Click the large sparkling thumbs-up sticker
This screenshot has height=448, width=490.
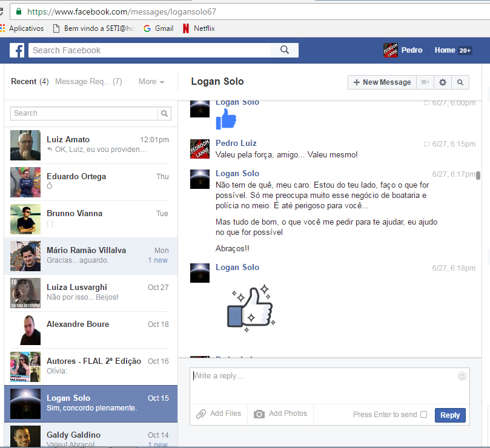point(251,308)
